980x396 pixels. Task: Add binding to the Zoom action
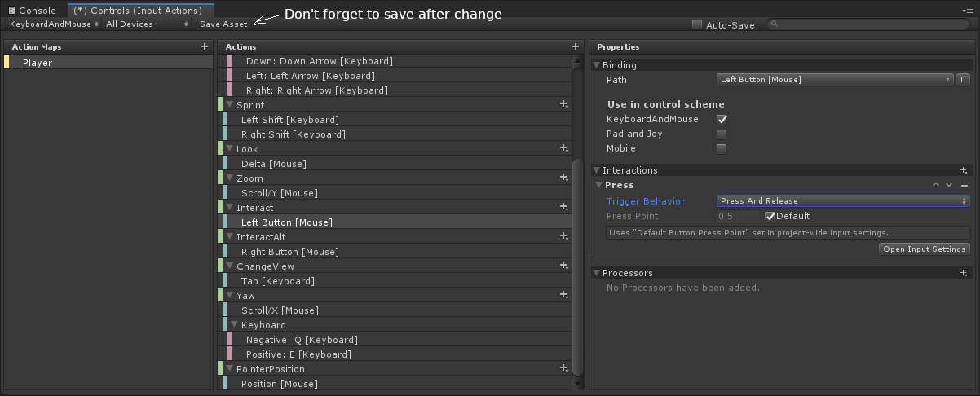point(563,178)
